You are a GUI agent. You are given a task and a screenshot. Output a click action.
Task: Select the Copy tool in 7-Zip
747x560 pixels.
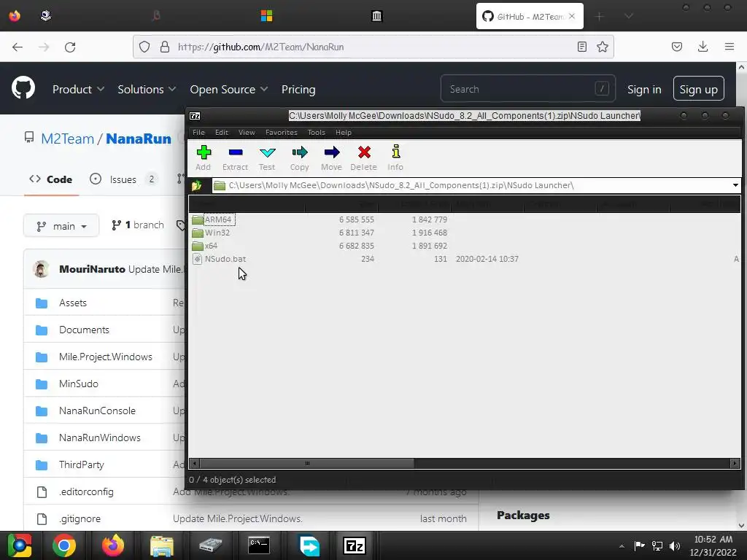click(300, 158)
